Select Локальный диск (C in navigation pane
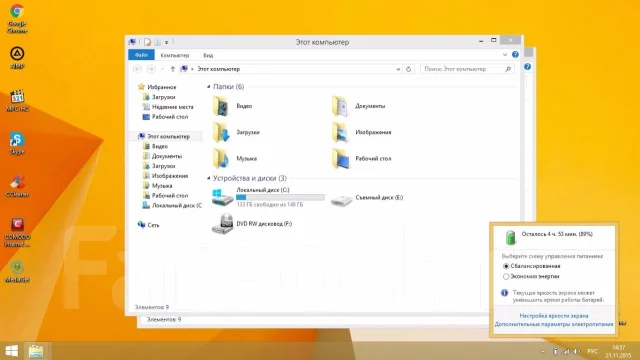This screenshot has width=640, height=360. pyautogui.click(x=172, y=206)
